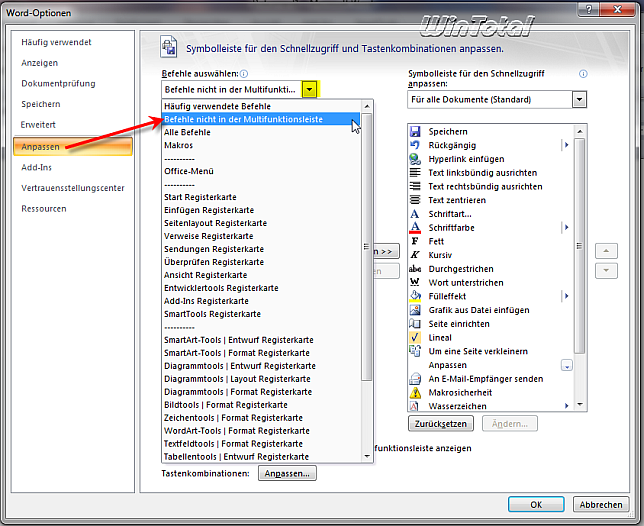Screen dimensions: 644x526
Task: Expand the Fülleffekt submenu arrow
Action: (566, 296)
